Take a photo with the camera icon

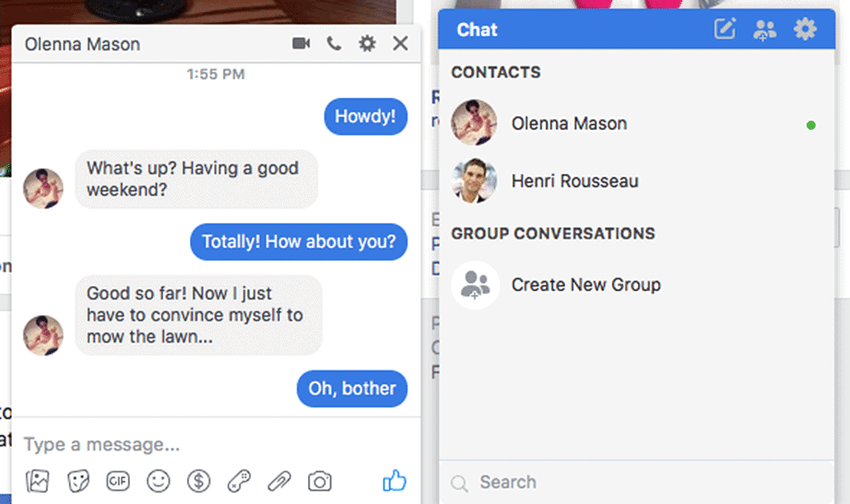pyautogui.click(x=319, y=480)
